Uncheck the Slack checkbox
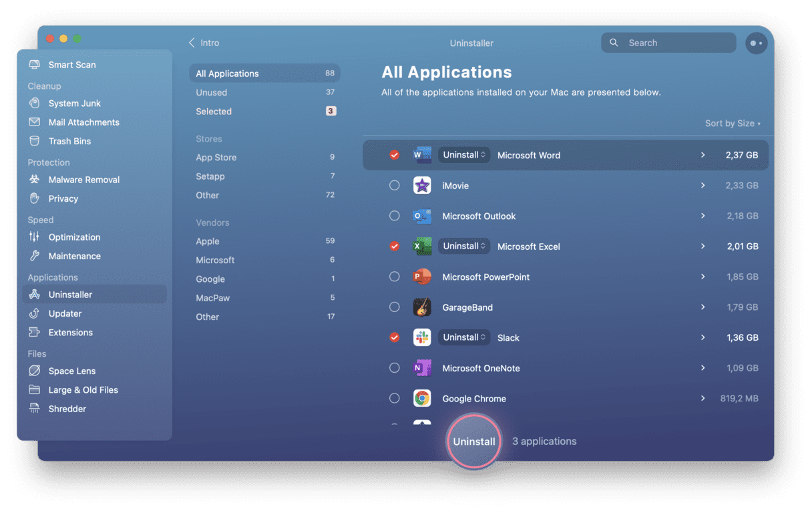 pos(395,337)
